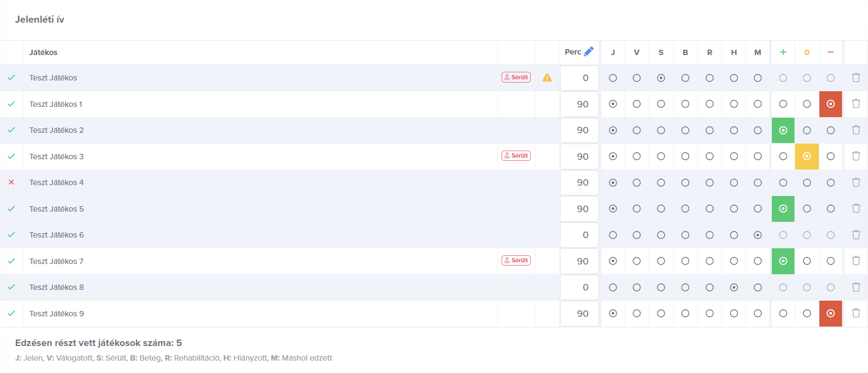Click the trash icon for Teszt Játékos 9
The width and height of the screenshot is (868, 373).
click(856, 313)
